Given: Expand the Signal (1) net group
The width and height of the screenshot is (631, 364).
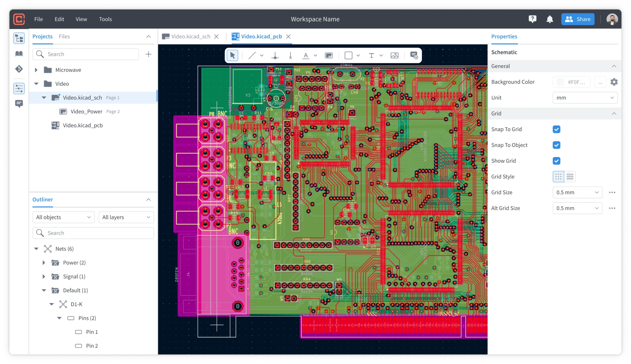Looking at the screenshot, I should [x=44, y=277].
